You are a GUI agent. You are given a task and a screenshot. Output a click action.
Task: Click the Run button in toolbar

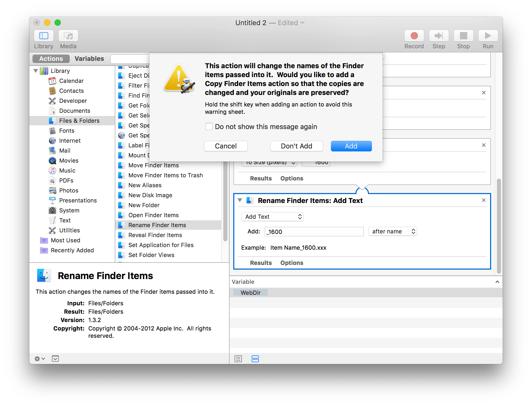(488, 36)
